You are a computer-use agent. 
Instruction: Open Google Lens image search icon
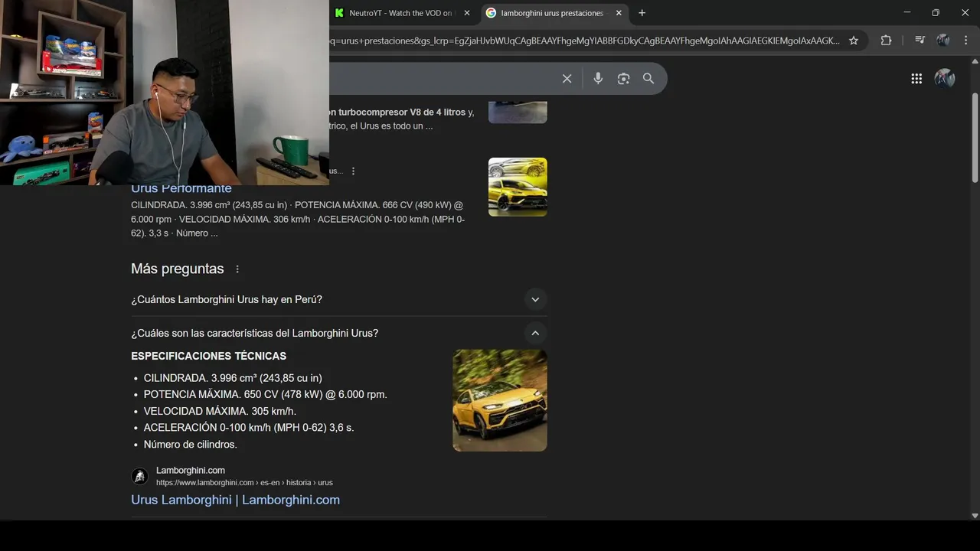pyautogui.click(x=623, y=79)
